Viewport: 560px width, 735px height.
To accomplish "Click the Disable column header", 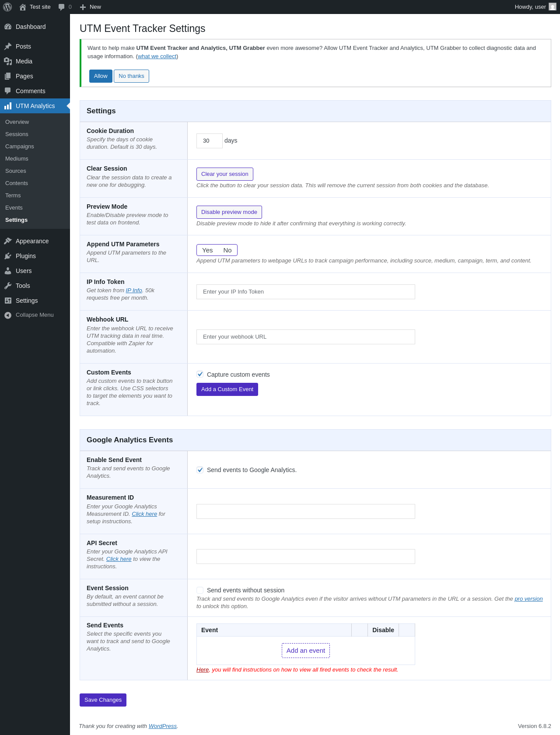I will (x=383, y=630).
